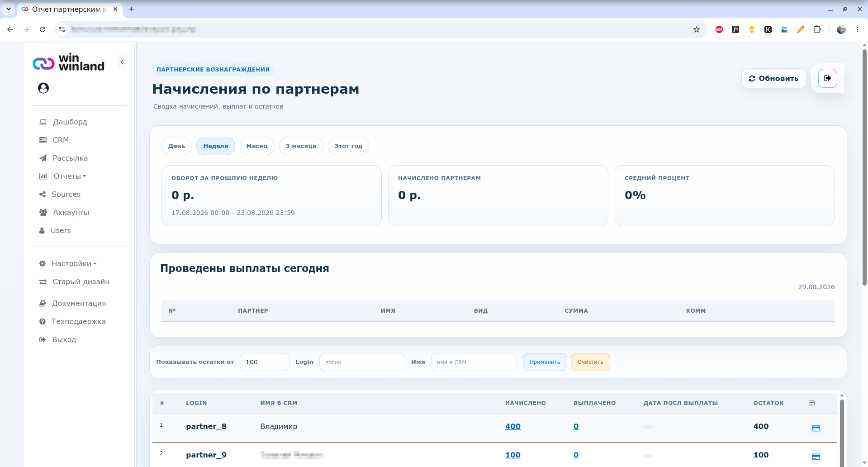Open the Дашборд sidebar item
This screenshot has height=467, width=868.
click(70, 122)
